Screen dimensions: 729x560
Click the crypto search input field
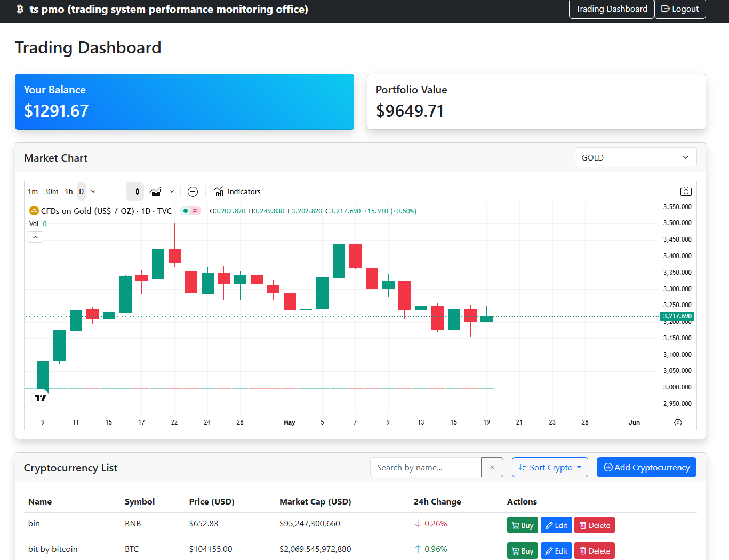(425, 467)
